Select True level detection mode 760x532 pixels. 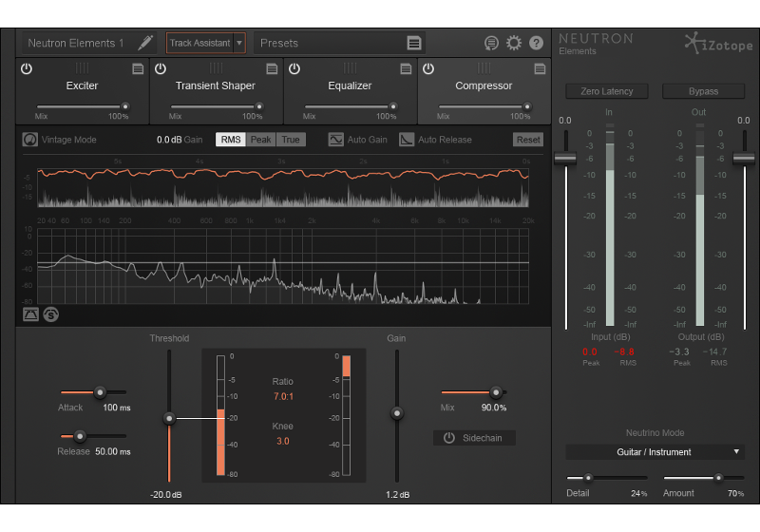(x=291, y=140)
